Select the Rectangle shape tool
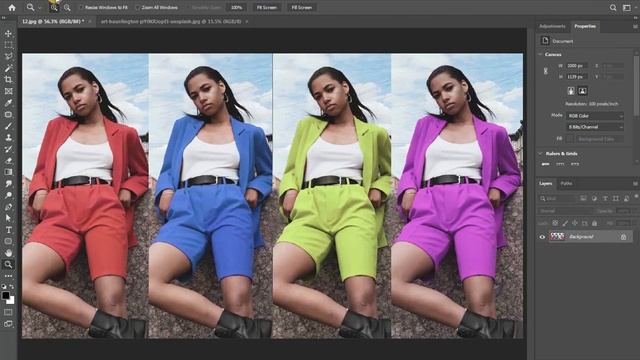 (x=8, y=241)
